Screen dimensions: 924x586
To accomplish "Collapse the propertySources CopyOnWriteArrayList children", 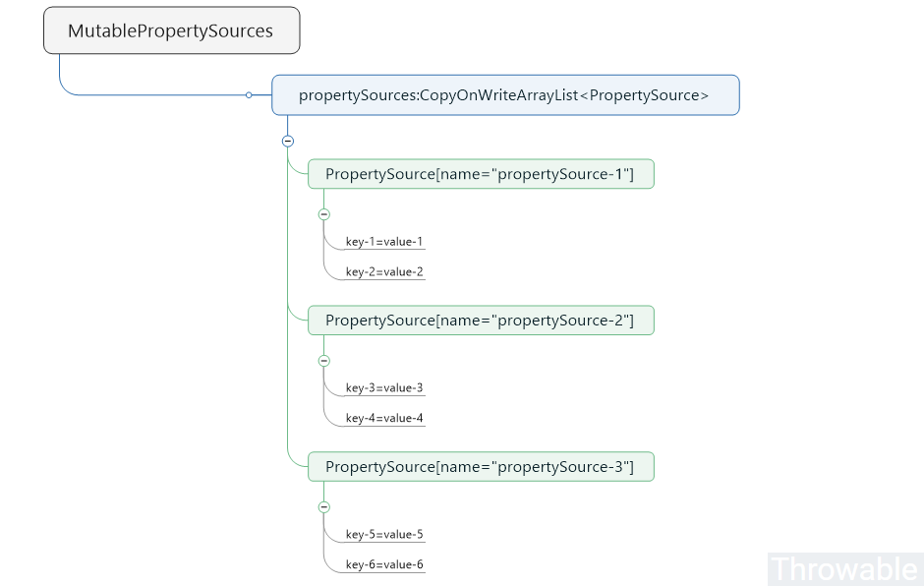I will [288, 141].
